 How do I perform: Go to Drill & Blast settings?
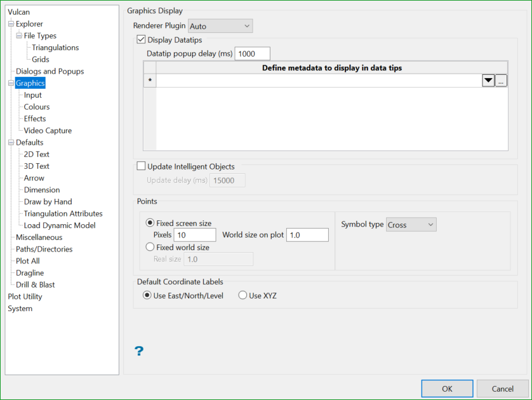click(x=36, y=284)
